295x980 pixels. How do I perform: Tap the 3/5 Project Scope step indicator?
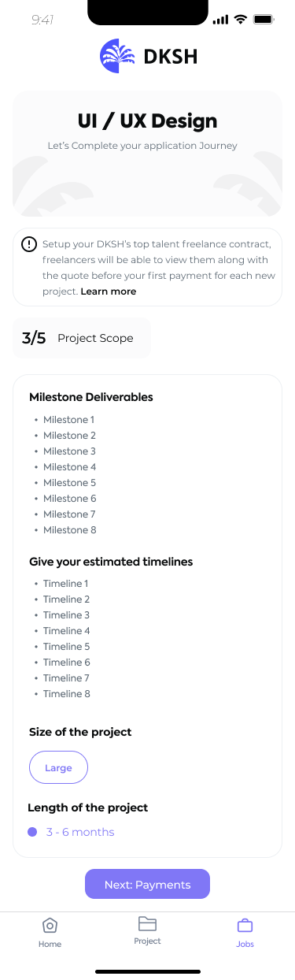pos(82,338)
